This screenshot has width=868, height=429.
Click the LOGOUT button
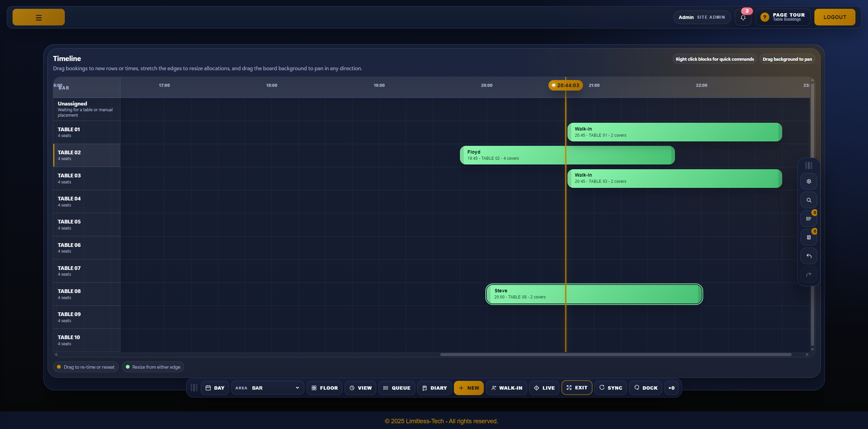[835, 17]
